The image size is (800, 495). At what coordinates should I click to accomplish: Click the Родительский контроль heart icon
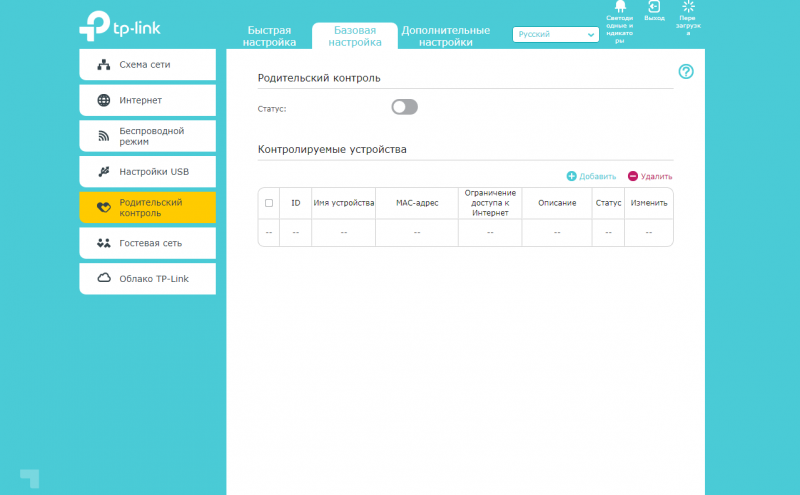point(104,207)
